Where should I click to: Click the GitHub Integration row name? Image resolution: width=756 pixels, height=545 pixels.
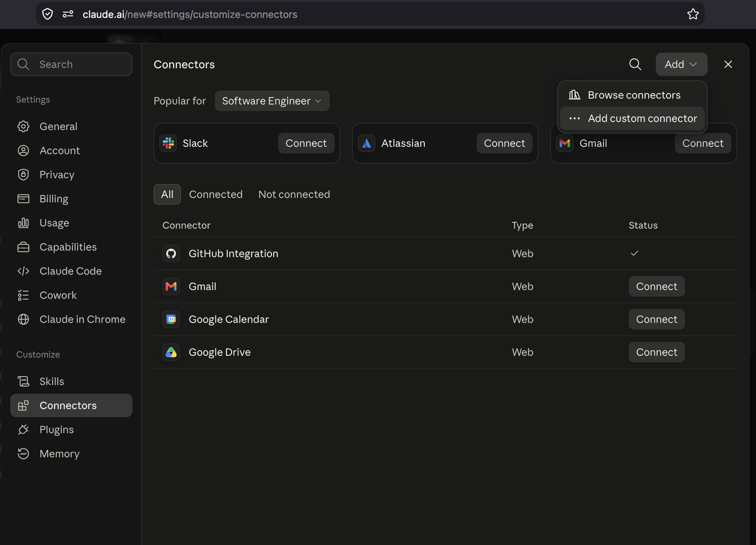(233, 254)
